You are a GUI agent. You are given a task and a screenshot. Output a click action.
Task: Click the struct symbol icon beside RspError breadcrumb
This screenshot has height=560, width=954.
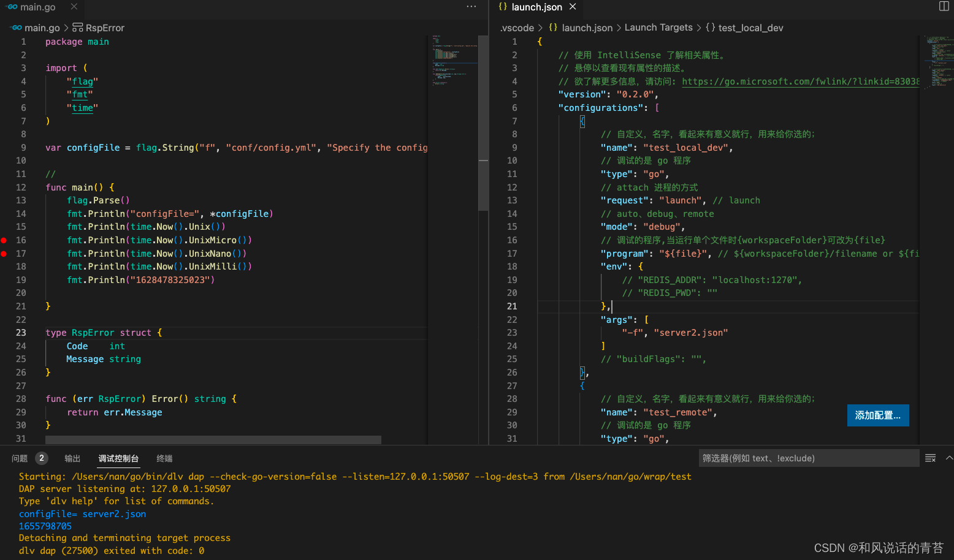point(77,28)
